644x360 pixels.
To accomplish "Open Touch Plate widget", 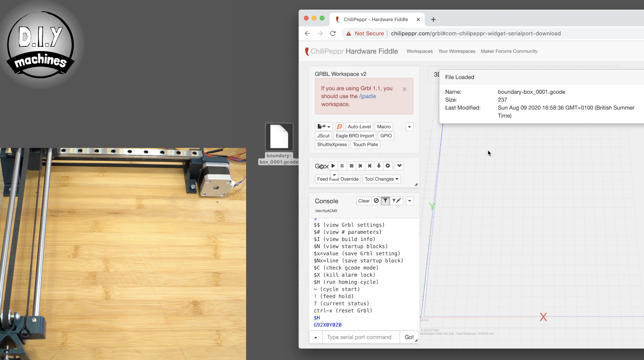I will (365, 144).
